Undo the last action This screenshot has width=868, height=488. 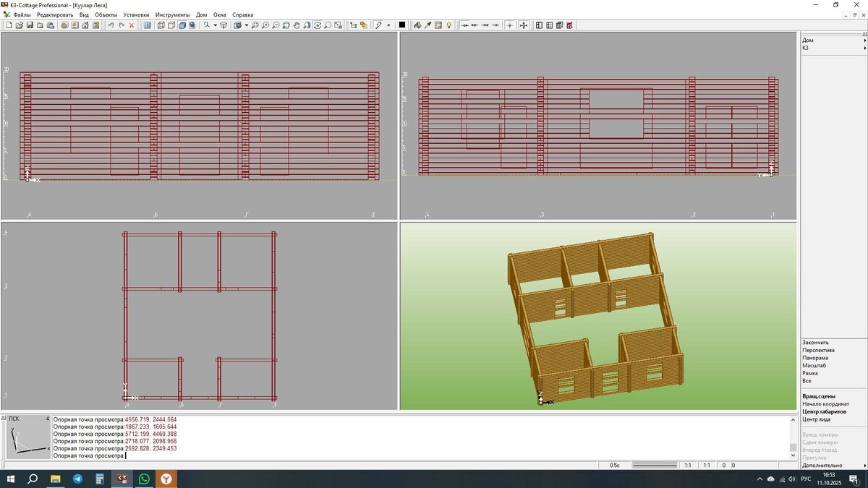tap(111, 25)
